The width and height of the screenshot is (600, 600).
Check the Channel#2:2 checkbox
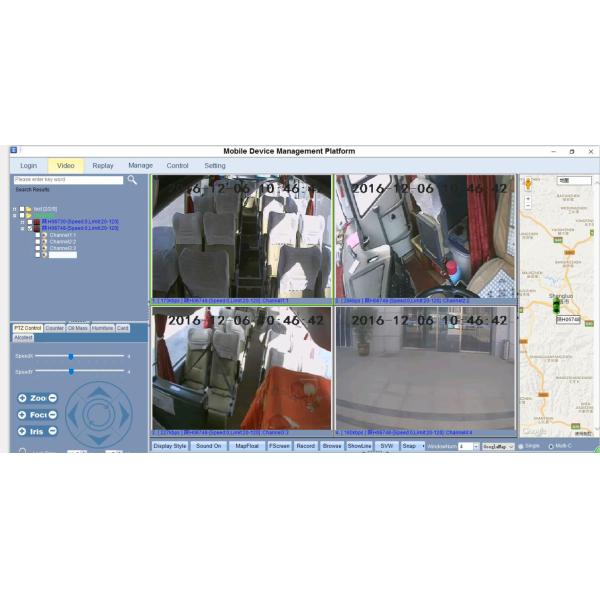(x=38, y=241)
